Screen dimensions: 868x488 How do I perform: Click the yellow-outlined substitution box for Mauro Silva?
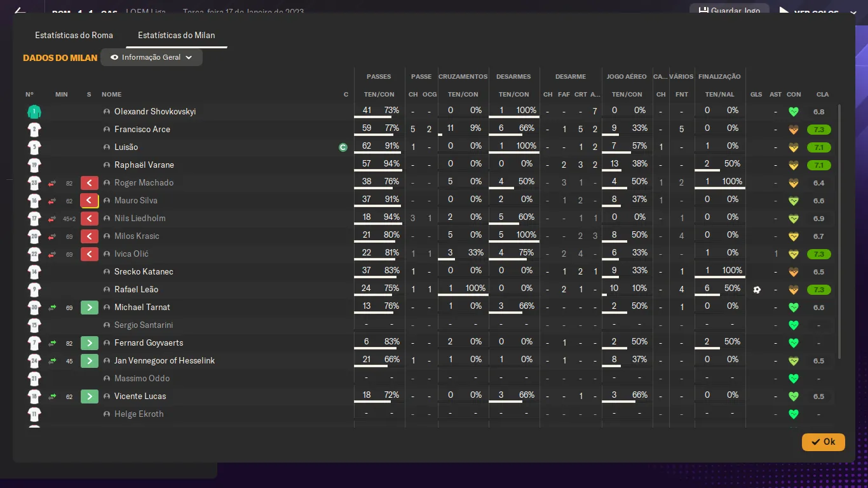pos(90,201)
